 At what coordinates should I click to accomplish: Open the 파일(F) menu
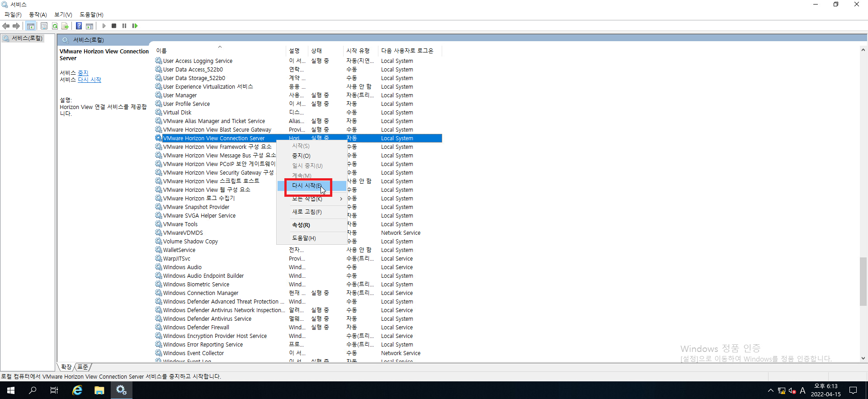click(x=13, y=15)
